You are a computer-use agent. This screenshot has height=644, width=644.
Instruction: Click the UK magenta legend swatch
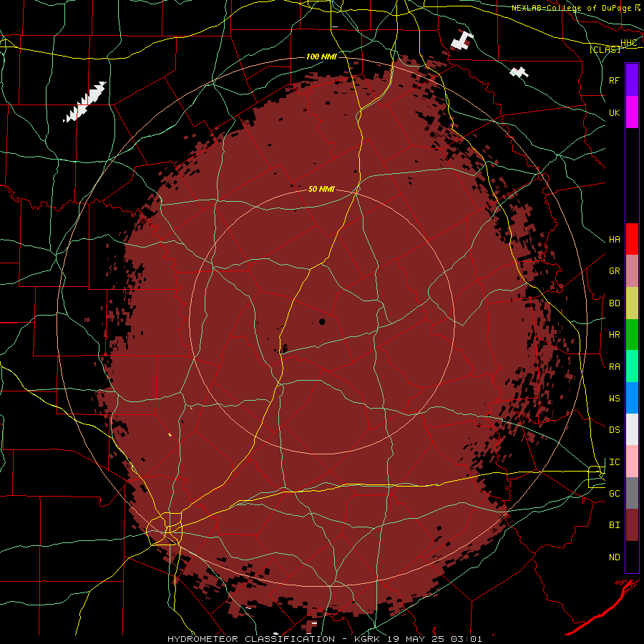(632, 112)
